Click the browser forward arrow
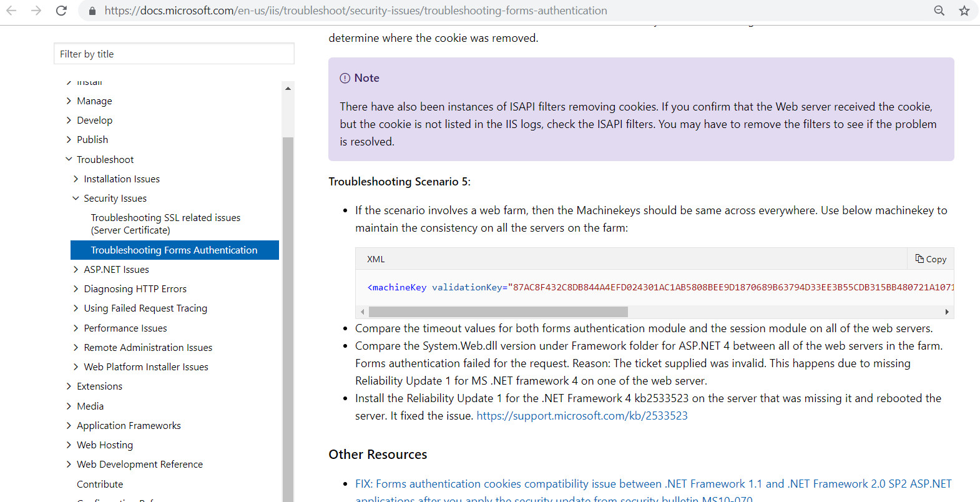Viewport: 980px width, 502px height. pos(36,11)
